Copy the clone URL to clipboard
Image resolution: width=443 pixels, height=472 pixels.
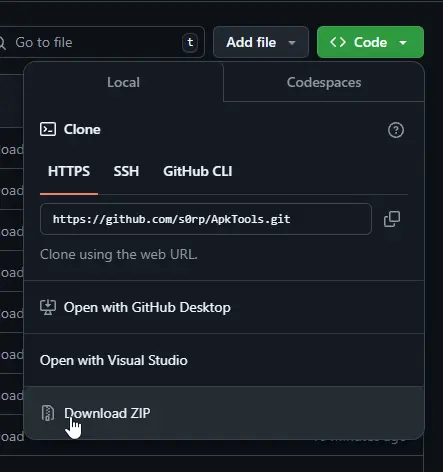392,219
